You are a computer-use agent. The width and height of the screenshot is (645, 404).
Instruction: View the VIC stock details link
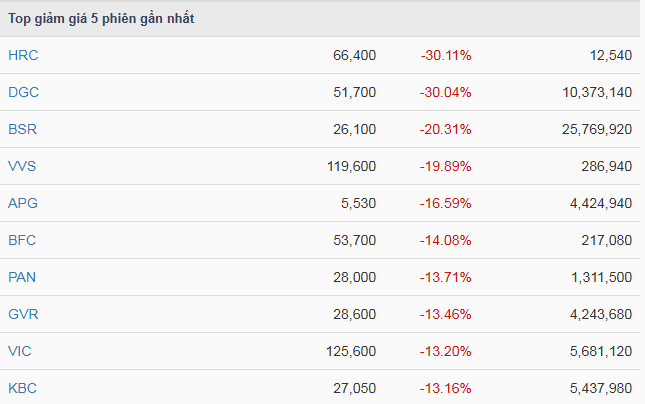pyautogui.click(x=20, y=351)
